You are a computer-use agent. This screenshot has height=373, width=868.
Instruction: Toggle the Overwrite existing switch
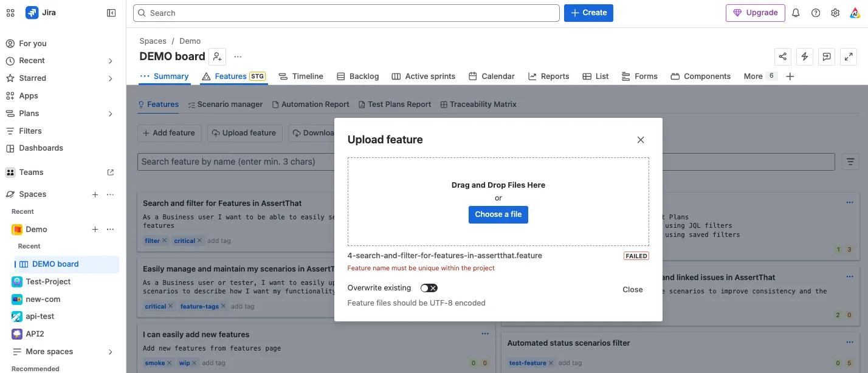coord(429,288)
